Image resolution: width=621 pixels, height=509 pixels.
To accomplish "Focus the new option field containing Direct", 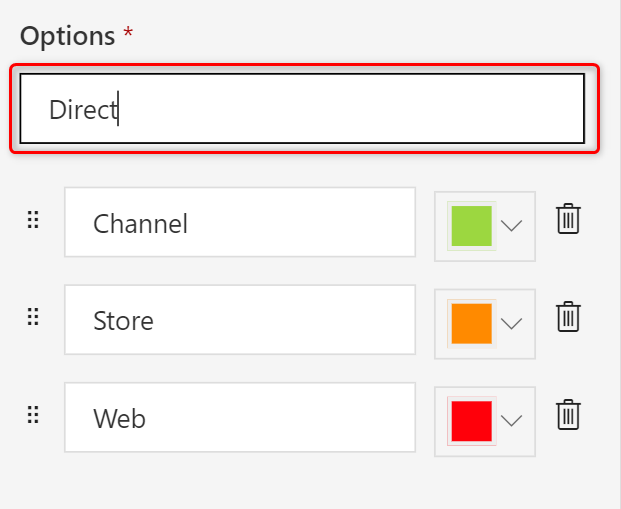I will tap(302, 108).
